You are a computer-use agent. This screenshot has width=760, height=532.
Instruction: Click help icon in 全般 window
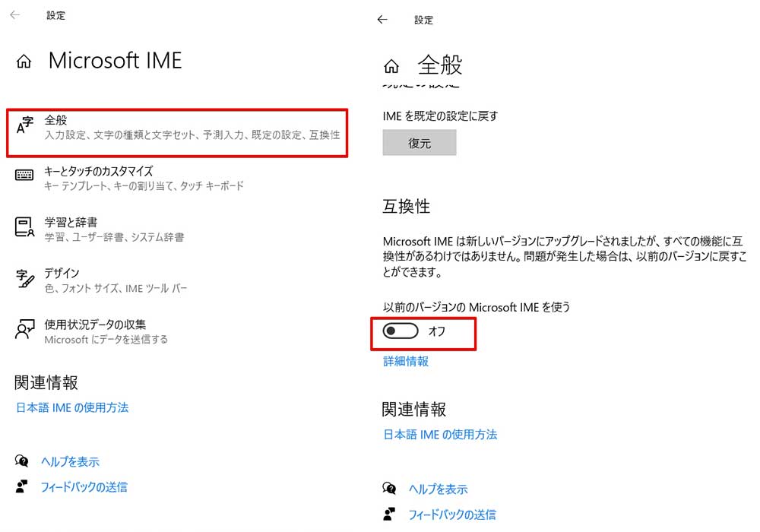[x=389, y=488]
